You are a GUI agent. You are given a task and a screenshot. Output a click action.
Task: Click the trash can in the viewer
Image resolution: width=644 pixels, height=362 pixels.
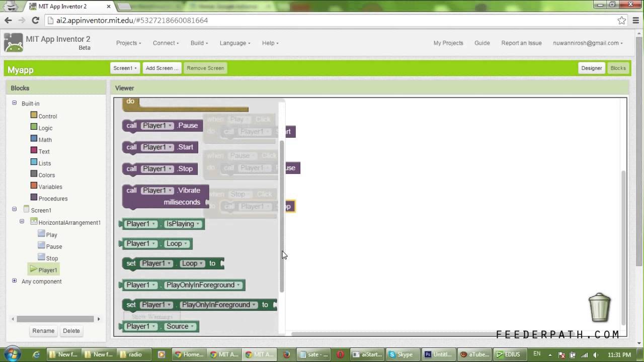[599, 307]
